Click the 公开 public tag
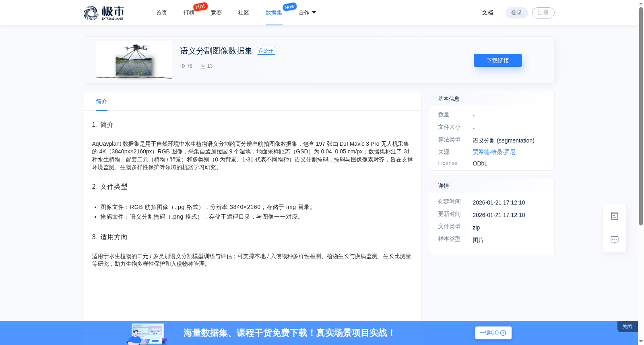 (266, 51)
